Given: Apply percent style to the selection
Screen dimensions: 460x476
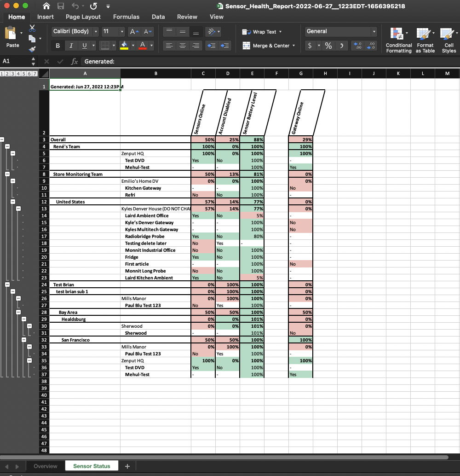Looking at the screenshot, I should [328, 46].
